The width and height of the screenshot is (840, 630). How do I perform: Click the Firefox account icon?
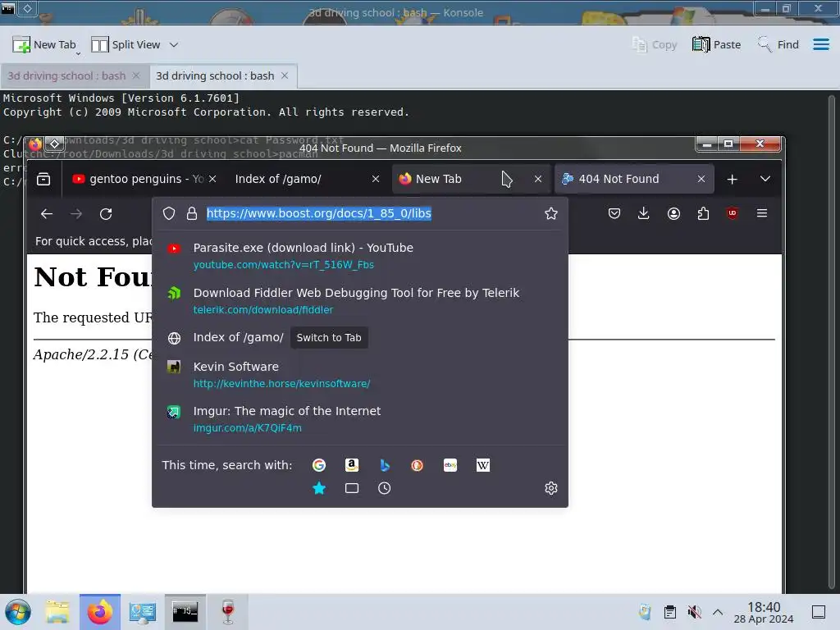pos(674,214)
